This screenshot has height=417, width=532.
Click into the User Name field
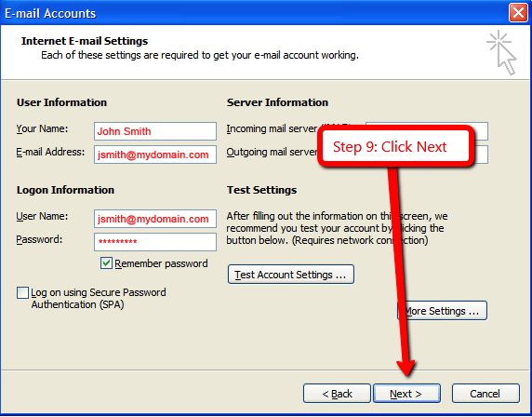155,219
